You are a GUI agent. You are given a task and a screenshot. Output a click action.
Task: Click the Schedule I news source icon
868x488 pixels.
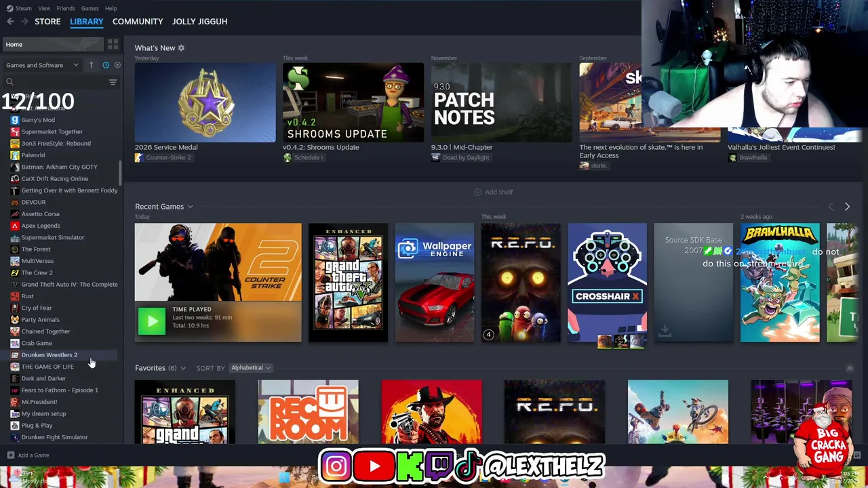tap(287, 157)
